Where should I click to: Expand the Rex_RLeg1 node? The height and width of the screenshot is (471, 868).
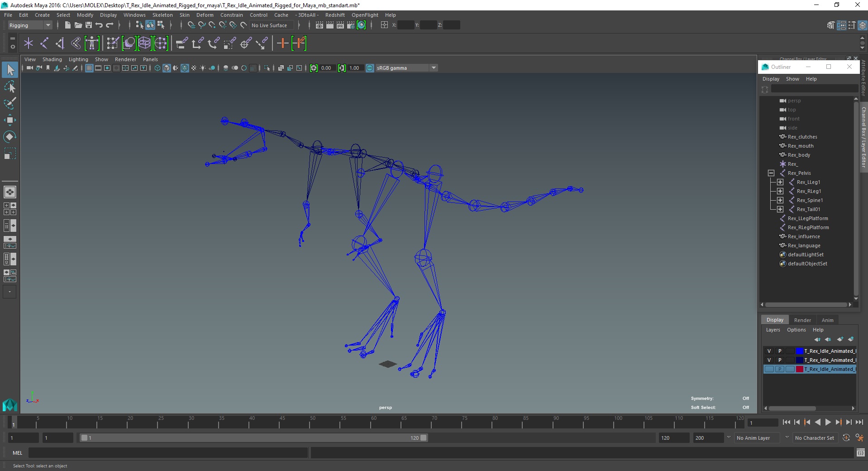[x=780, y=191]
